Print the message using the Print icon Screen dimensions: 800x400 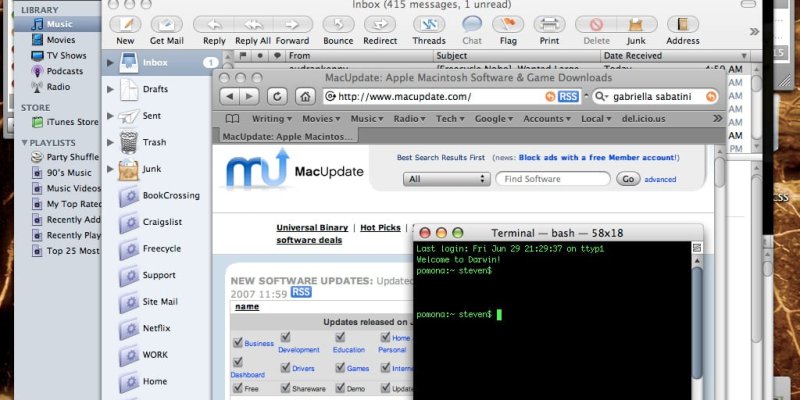click(x=548, y=25)
